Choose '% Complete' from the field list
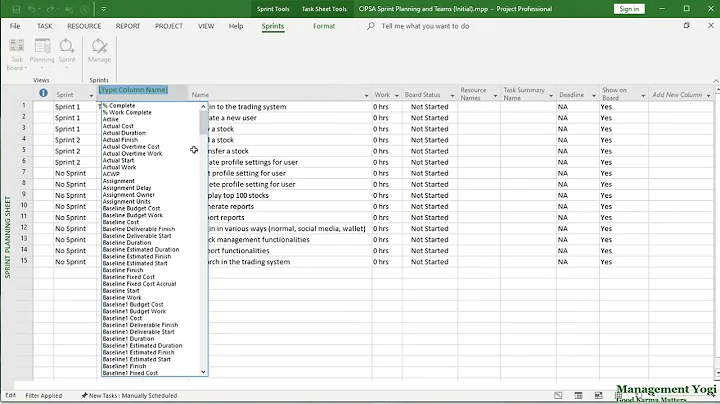 coord(119,106)
